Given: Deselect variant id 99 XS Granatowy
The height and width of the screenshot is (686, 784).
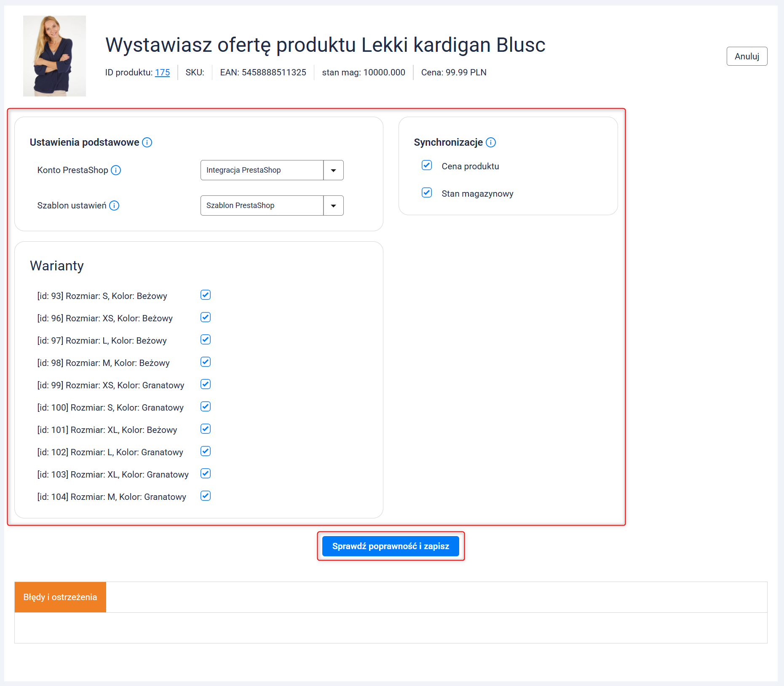Looking at the screenshot, I should [x=206, y=384].
